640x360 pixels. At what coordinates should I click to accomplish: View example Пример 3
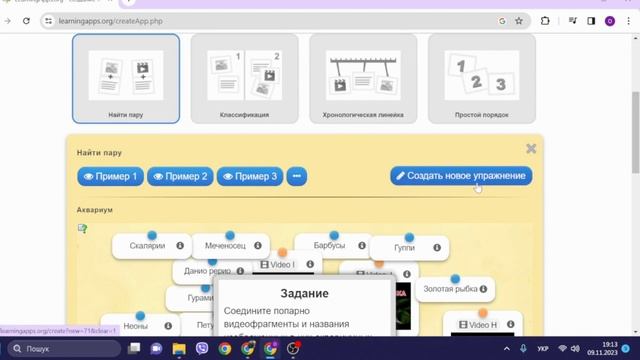(250, 176)
